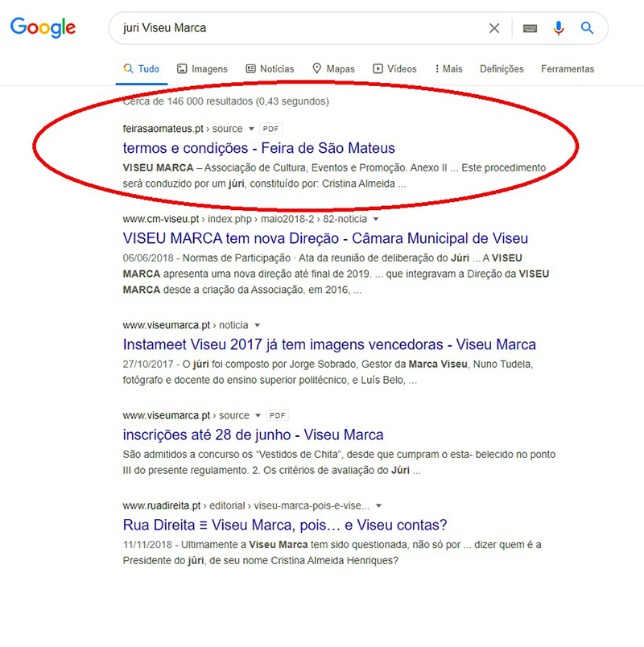Click the www.viseumarca.pt › noticia URL
This screenshot has height=647, width=644.
click(185, 325)
